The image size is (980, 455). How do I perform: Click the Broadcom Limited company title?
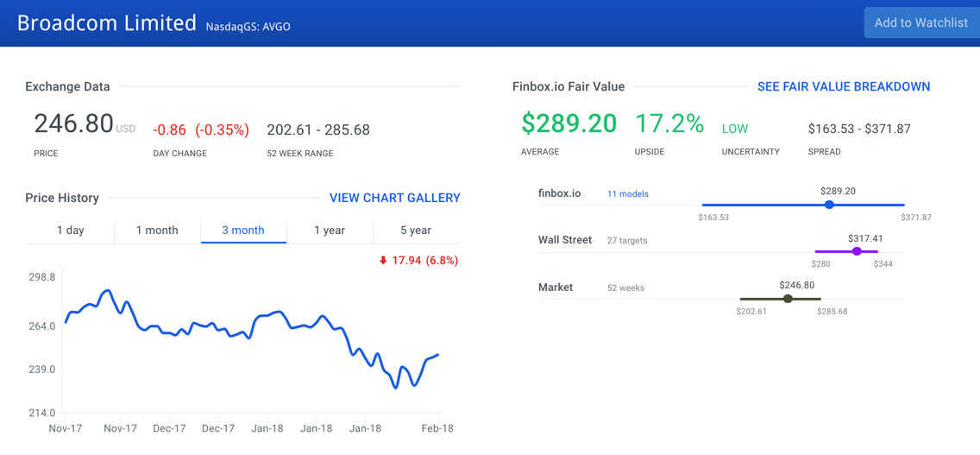(107, 23)
